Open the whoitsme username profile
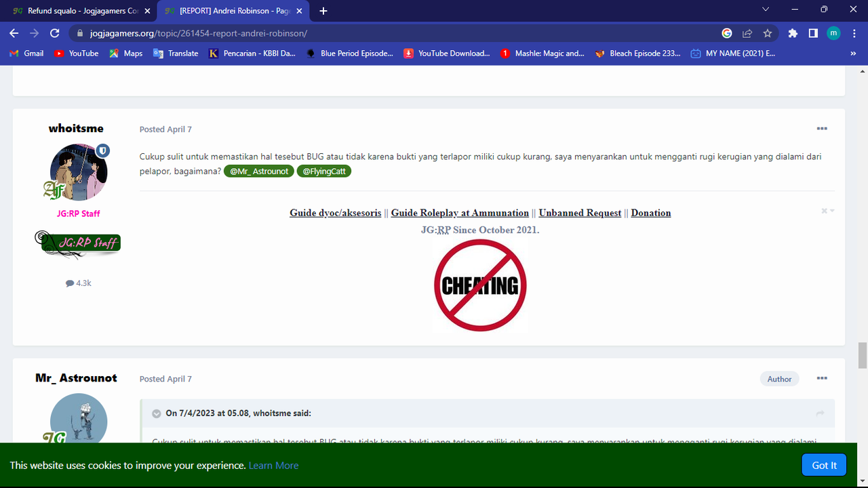 point(76,128)
